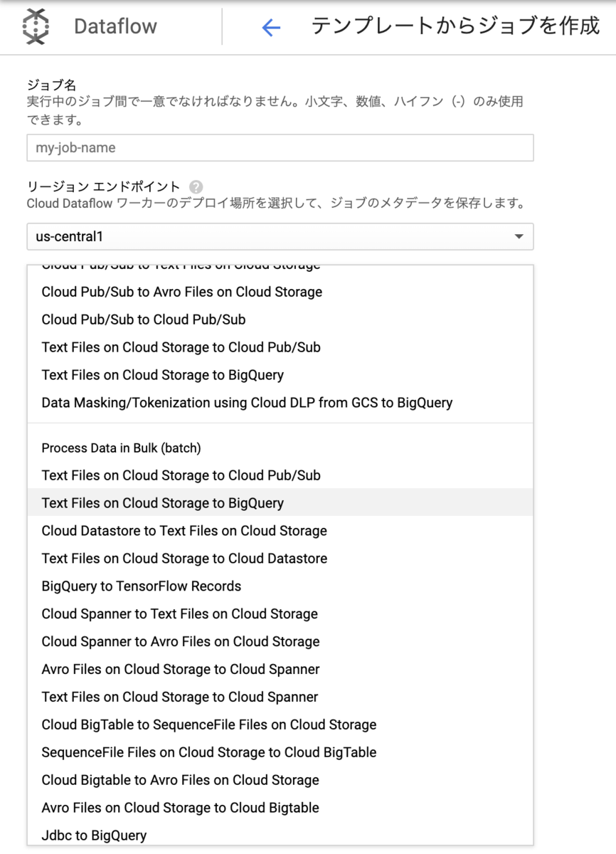Click the Process Data in Bulk (batch) header
This screenshot has width=616, height=854.
pyautogui.click(x=121, y=448)
